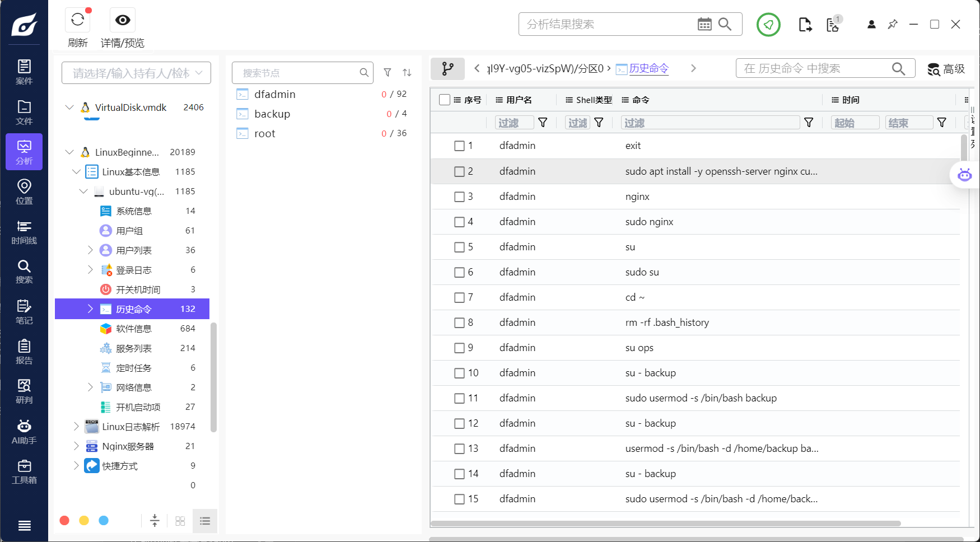Open the 案件 sidebar section

pos(24,72)
